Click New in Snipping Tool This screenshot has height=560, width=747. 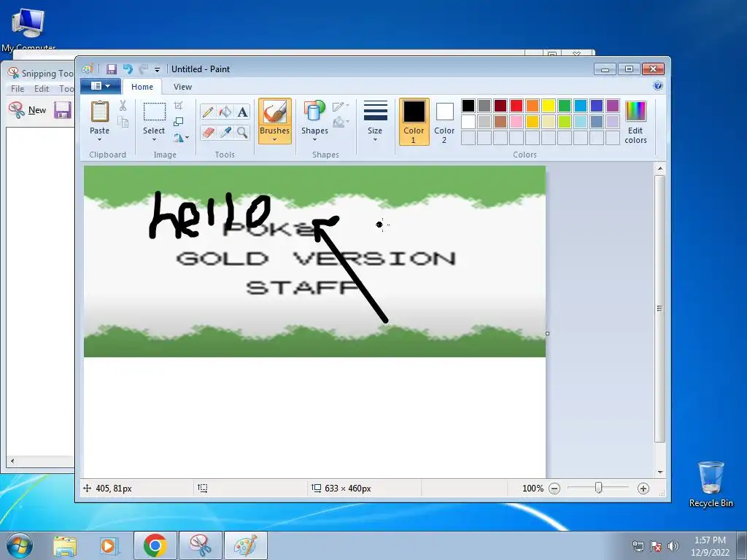coord(28,110)
